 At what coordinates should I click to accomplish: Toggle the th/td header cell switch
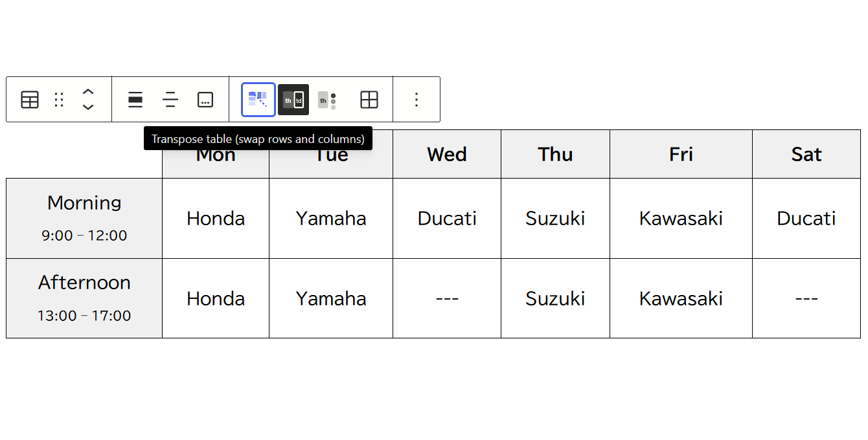pyautogui.click(x=293, y=100)
